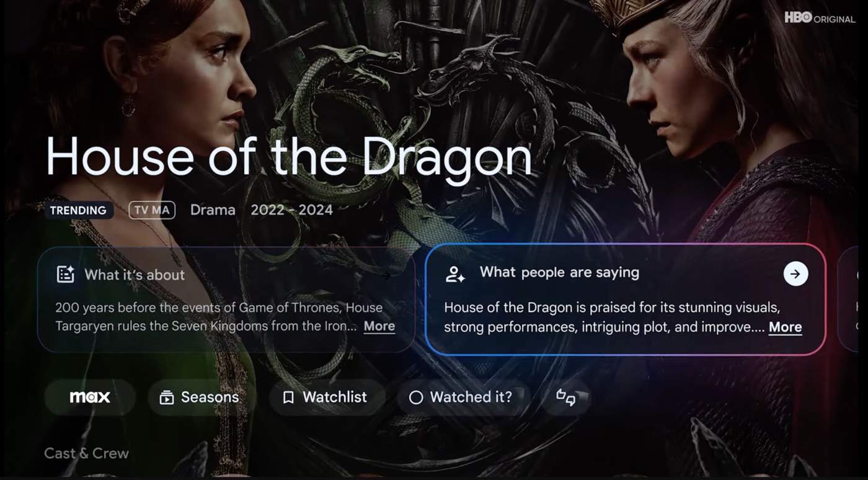Click the Drama genre label
The width and height of the screenshot is (868, 480).
pyautogui.click(x=213, y=210)
